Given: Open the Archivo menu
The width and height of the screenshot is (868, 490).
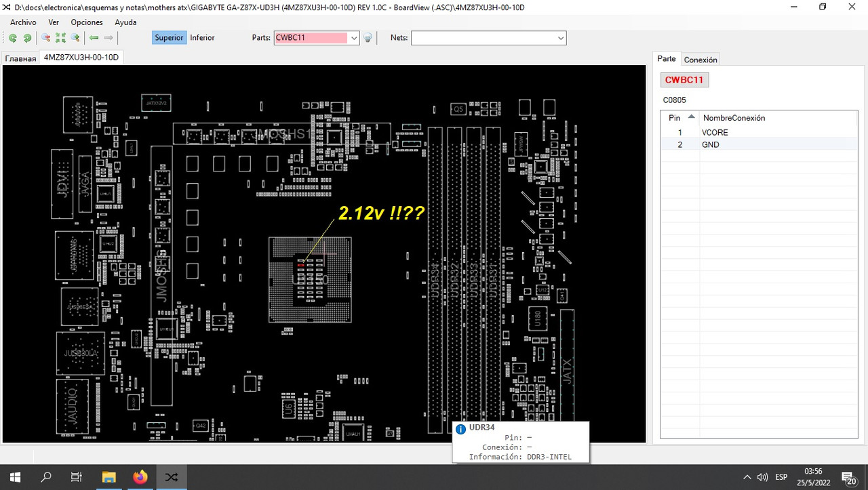Looking at the screenshot, I should coord(23,22).
